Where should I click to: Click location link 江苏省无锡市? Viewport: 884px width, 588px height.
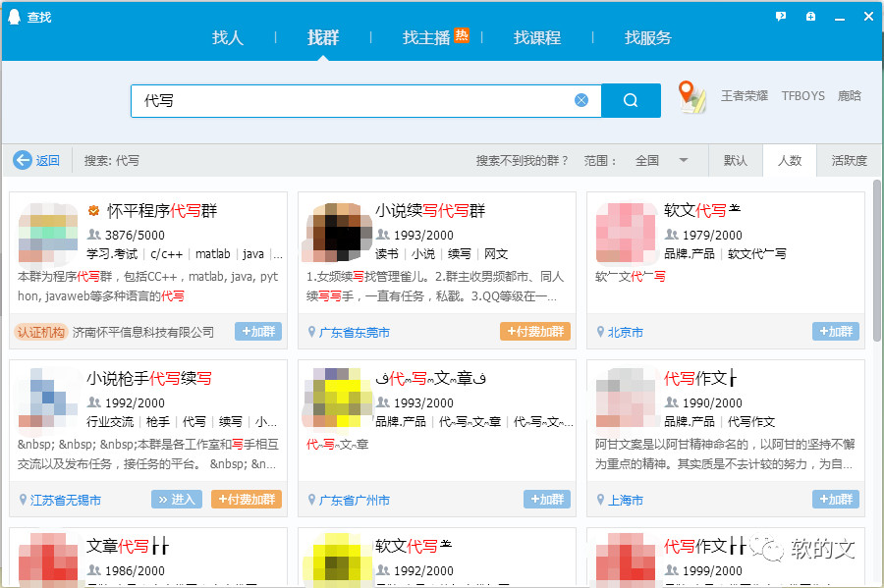pos(66,500)
